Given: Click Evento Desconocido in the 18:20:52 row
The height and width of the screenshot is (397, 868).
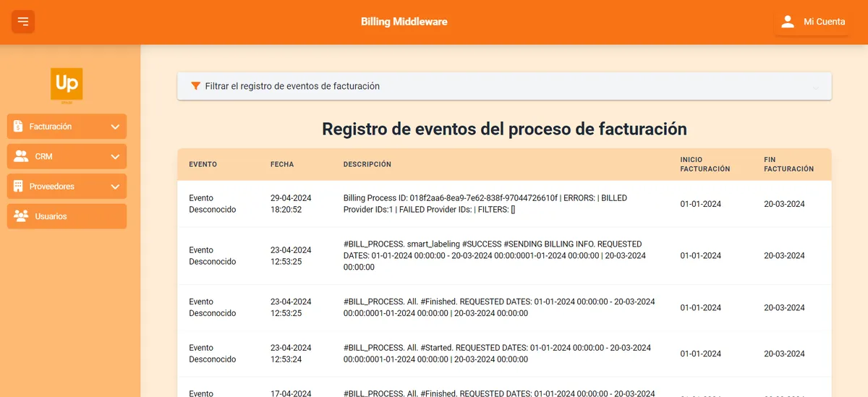Looking at the screenshot, I should [213, 204].
